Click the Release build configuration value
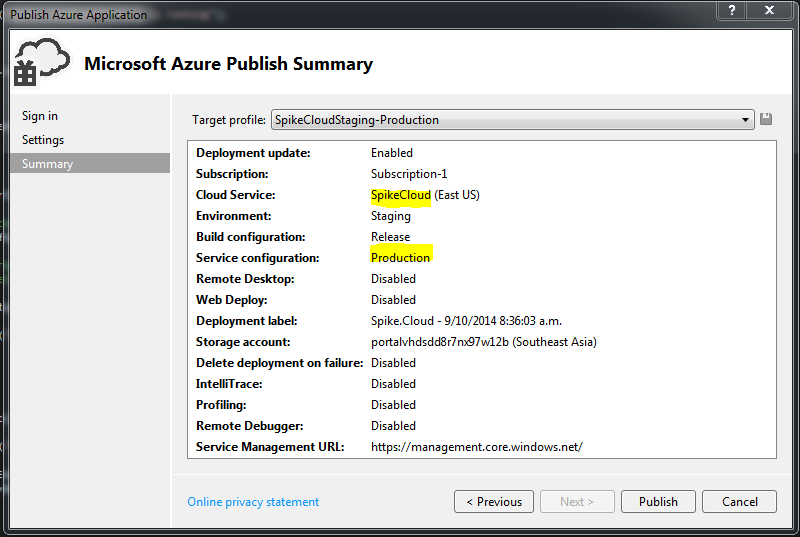 [x=390, y=237]
